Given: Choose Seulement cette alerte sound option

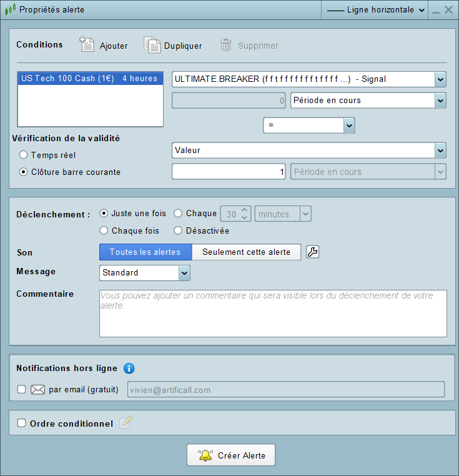Looking at the screenshot, I should pyautogui.click(x=246, y=252).
